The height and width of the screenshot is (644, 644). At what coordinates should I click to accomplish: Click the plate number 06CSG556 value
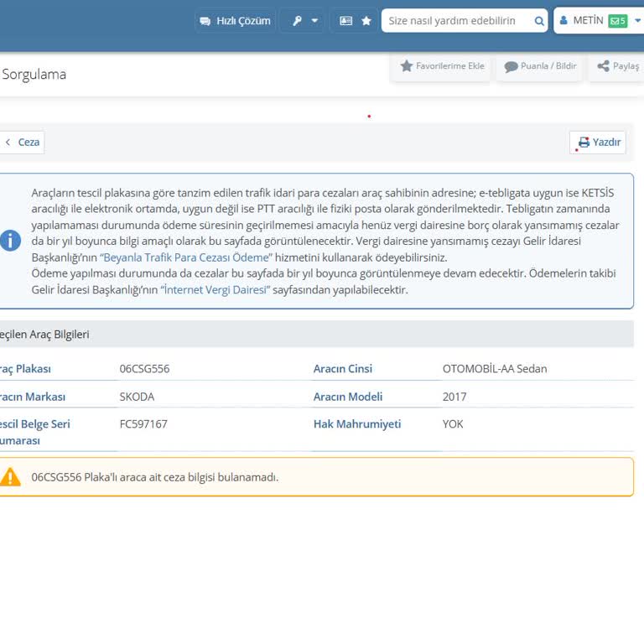[144, 369]
